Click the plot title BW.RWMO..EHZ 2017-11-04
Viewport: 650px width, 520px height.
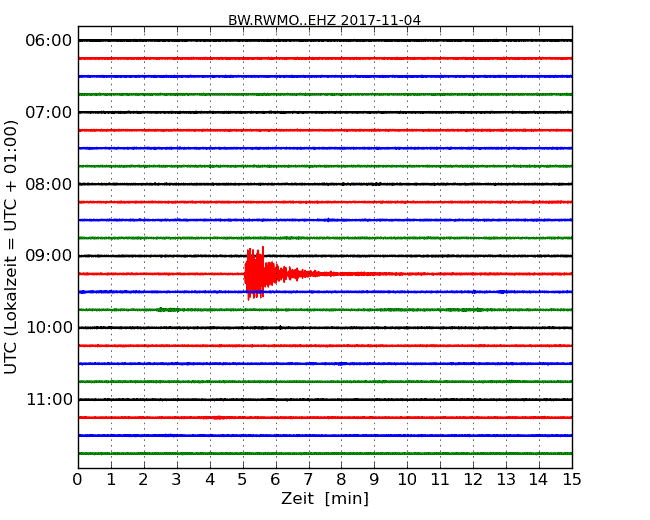(324, 20)
